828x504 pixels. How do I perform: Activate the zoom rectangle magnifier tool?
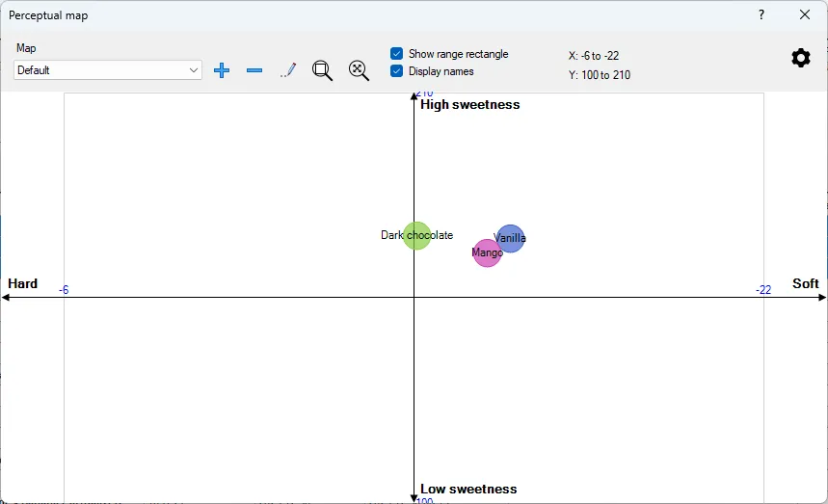point(322,70)
